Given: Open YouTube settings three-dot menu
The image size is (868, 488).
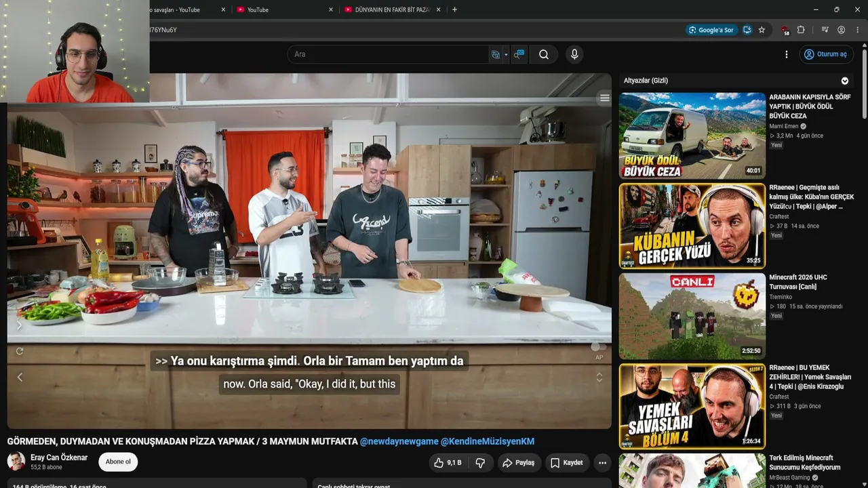Looking at the screenshot, I should coord(787,54).
